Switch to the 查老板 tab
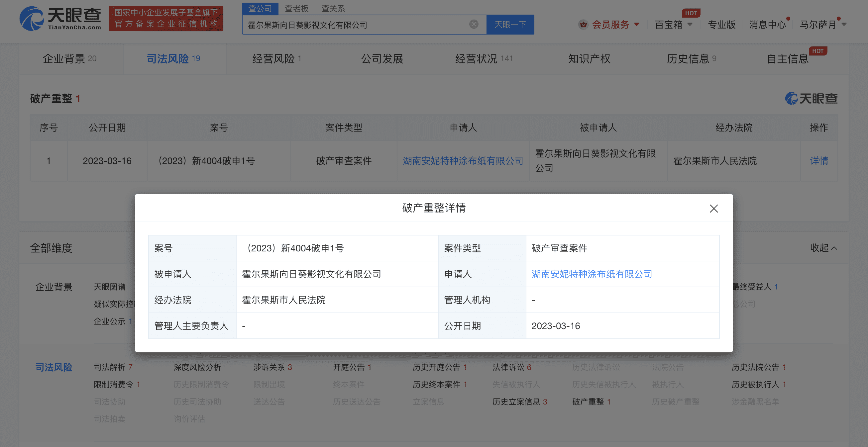The width and height of the screenshot is (868, 447). point(297,8)
